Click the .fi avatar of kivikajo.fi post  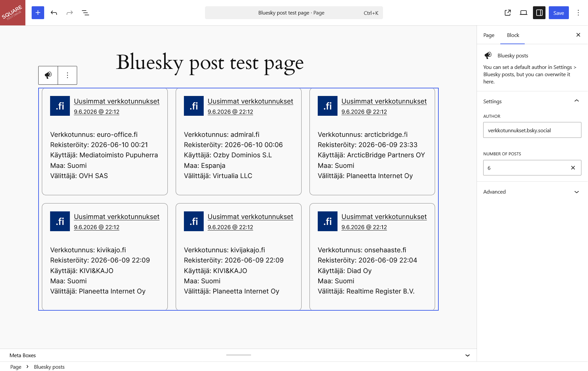click(60, 221)
